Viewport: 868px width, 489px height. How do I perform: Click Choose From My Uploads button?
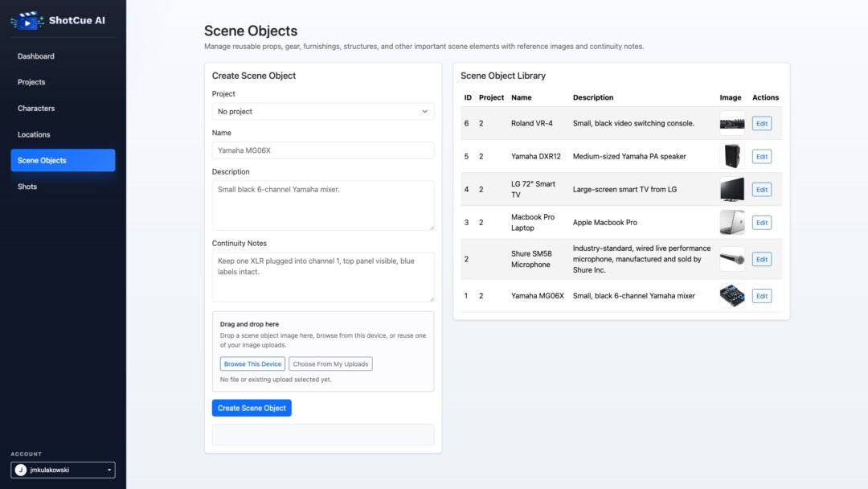click(330, 364)
